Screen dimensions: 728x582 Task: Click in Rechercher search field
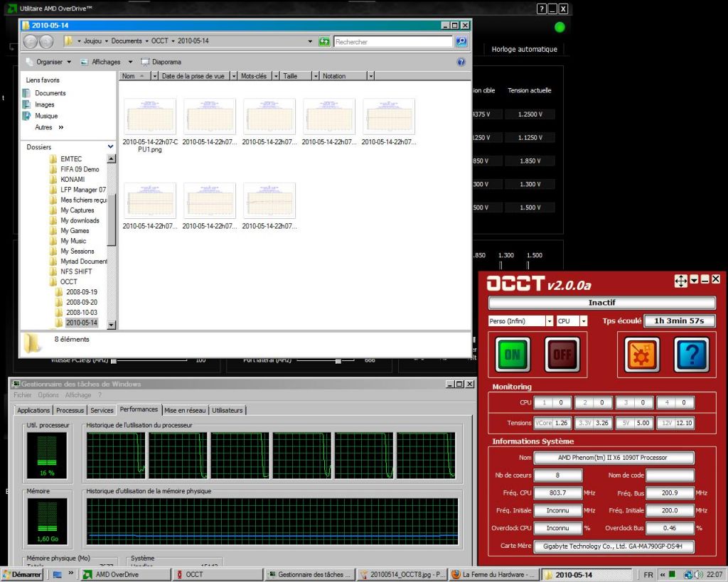(x=392, y=42)
